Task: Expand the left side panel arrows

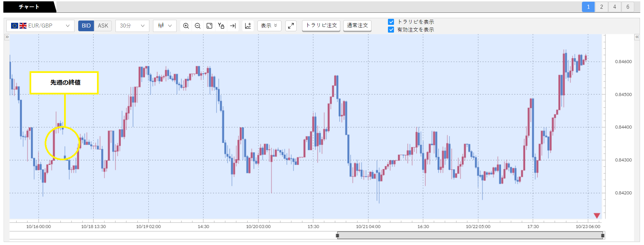Action: [7, 37]
